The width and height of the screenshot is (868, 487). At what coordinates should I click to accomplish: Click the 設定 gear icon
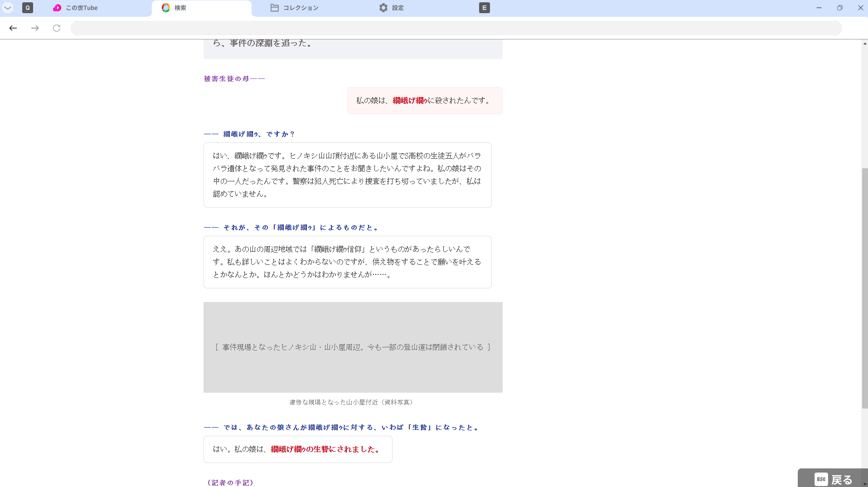(383, 8)
